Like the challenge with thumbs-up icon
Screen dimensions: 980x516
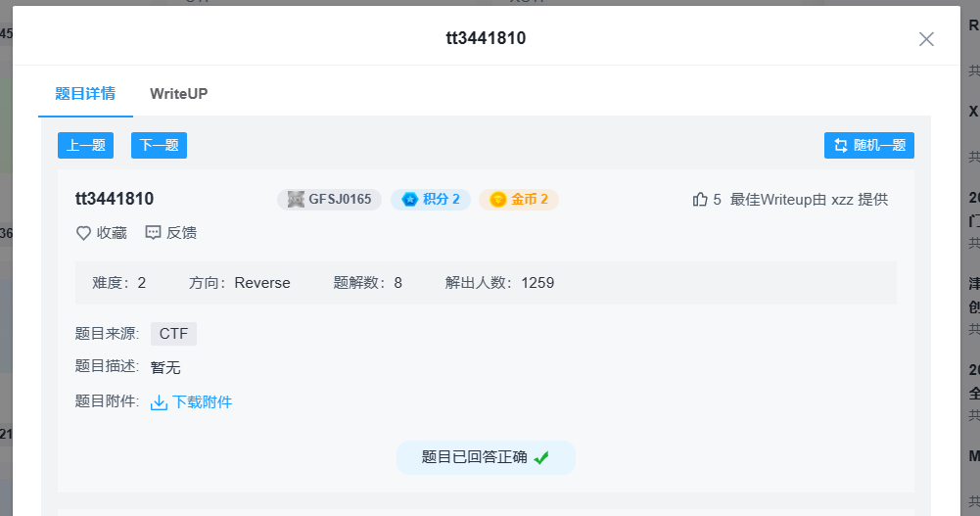(700, 200)
